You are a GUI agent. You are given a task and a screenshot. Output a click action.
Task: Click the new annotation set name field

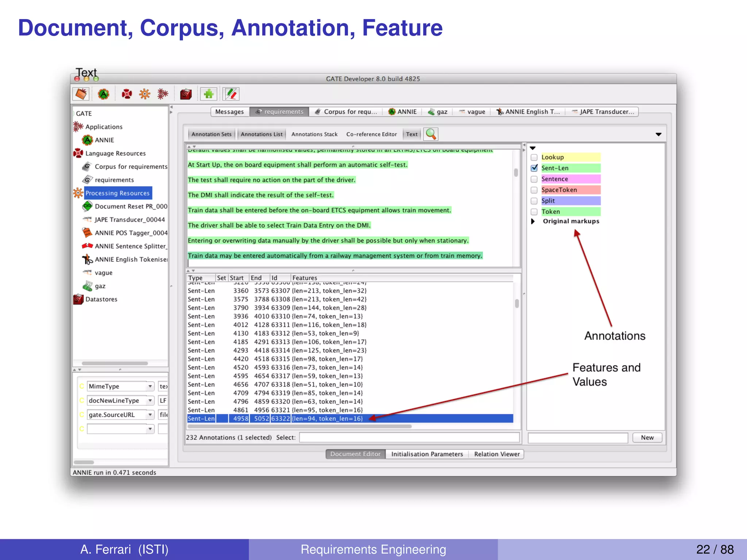(x=578, y=437)
